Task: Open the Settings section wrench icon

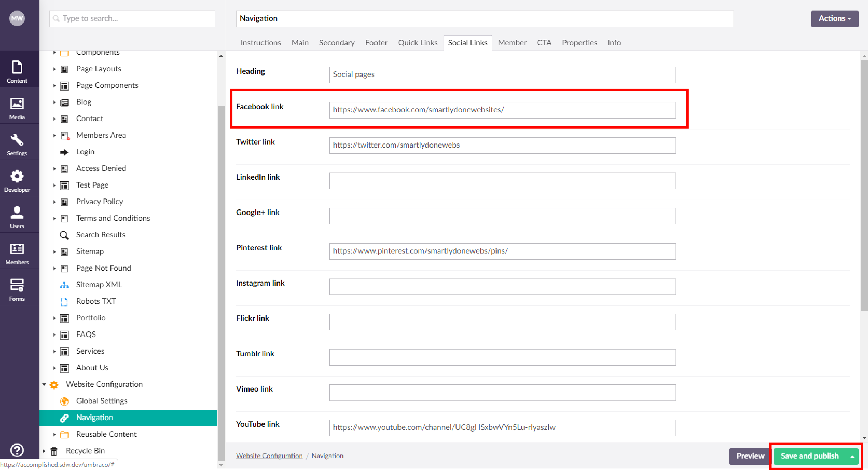Action: [17, 140]
